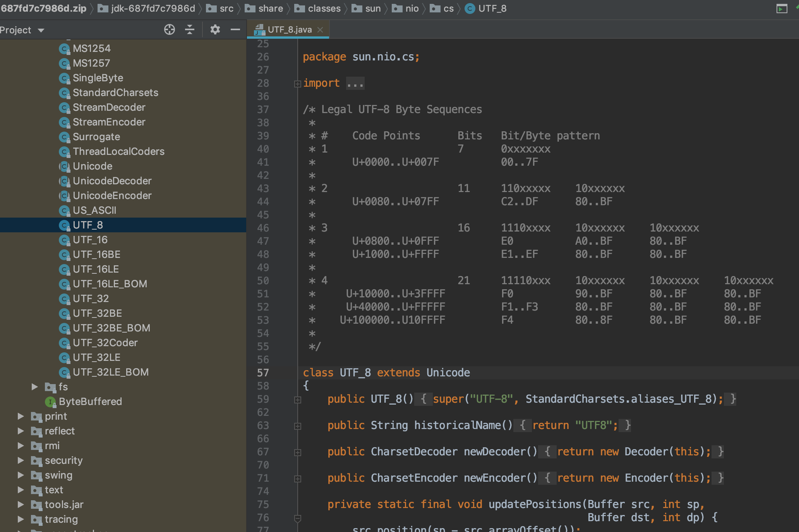This screenshot has width=799, height=532.
Task: Collapse All folders in the Project panel
Action: click(x=189, y=29)
